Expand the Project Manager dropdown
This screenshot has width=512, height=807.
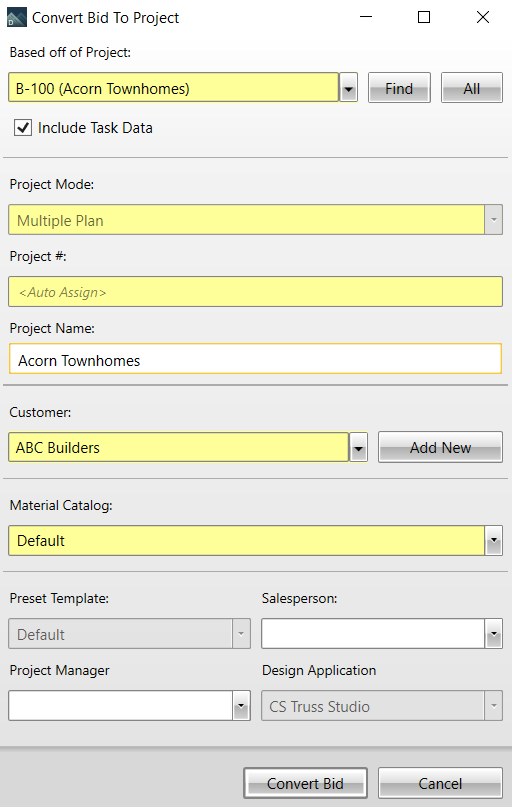[x=241, y=706]
